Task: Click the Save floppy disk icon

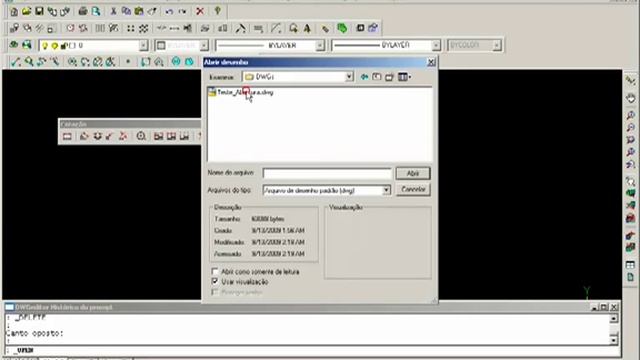Action: click(x=39, y=11)
